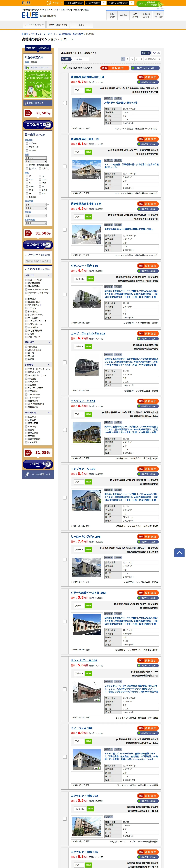The height and width of the screenshot is (868, 186).
Task: Request 資料請求 for サン・メゾン B 201
Action: tap(148, 660)
